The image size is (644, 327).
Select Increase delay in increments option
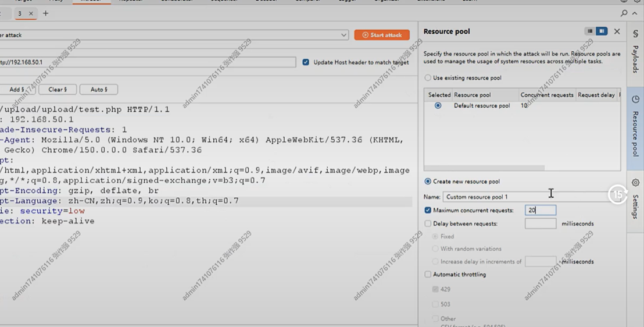click(435, 262)
